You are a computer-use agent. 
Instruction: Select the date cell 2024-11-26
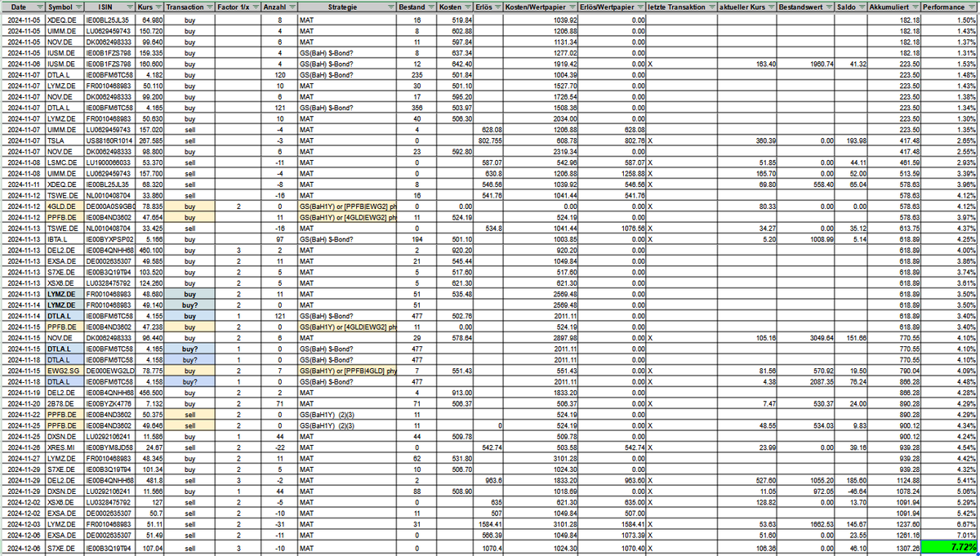(x=22, y=447)
